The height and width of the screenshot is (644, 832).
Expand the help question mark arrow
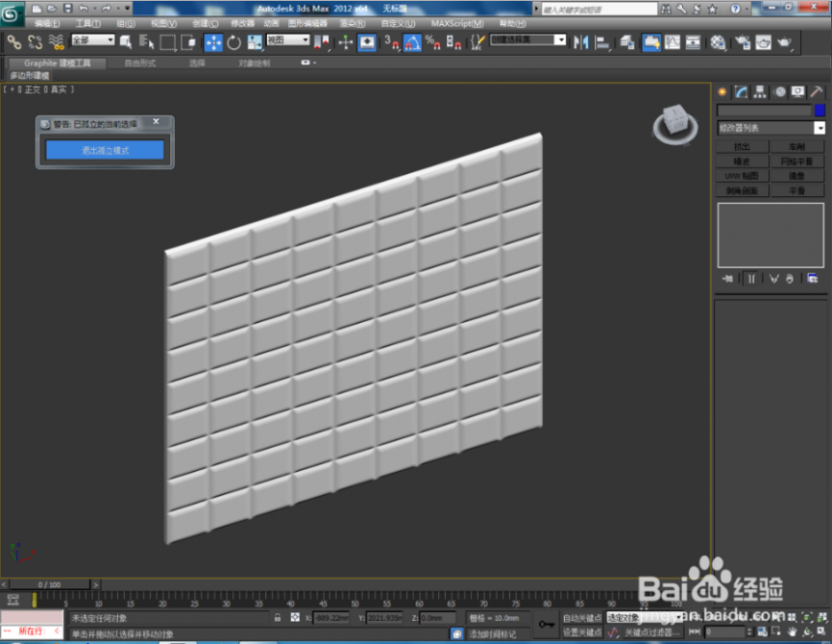746,9
